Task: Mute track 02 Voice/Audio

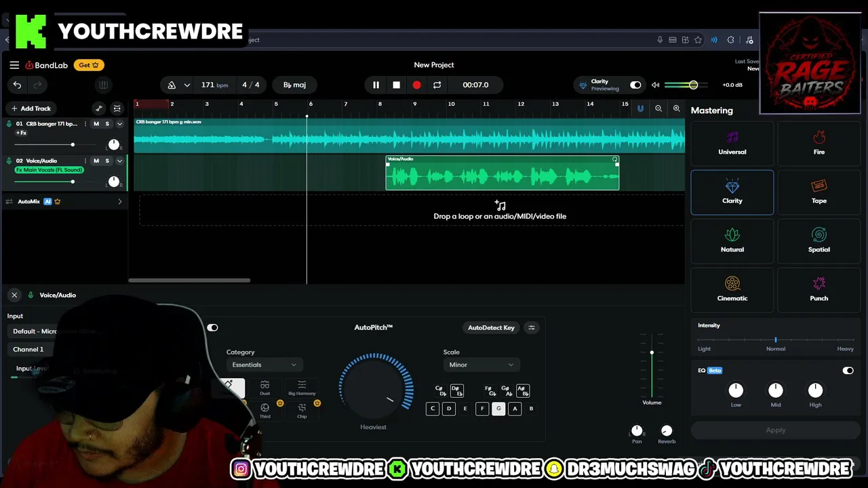Action: [96, 161]
